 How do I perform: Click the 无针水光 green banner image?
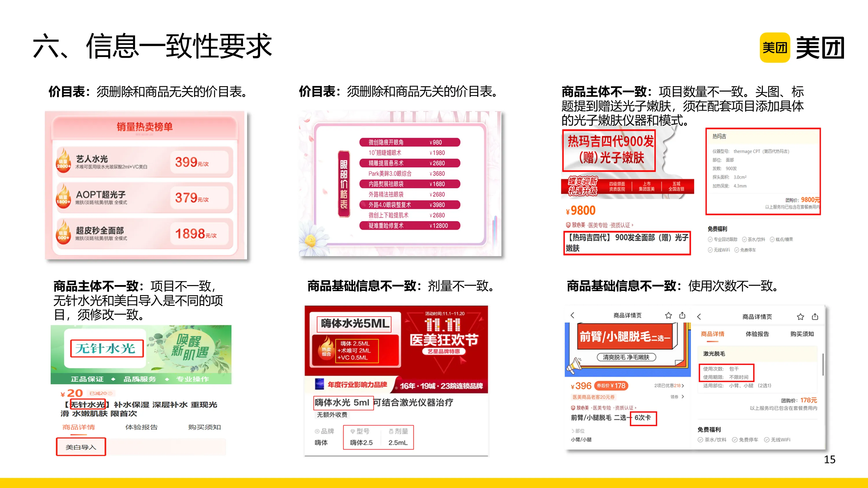pyautogui.click(x=141, y=354)
